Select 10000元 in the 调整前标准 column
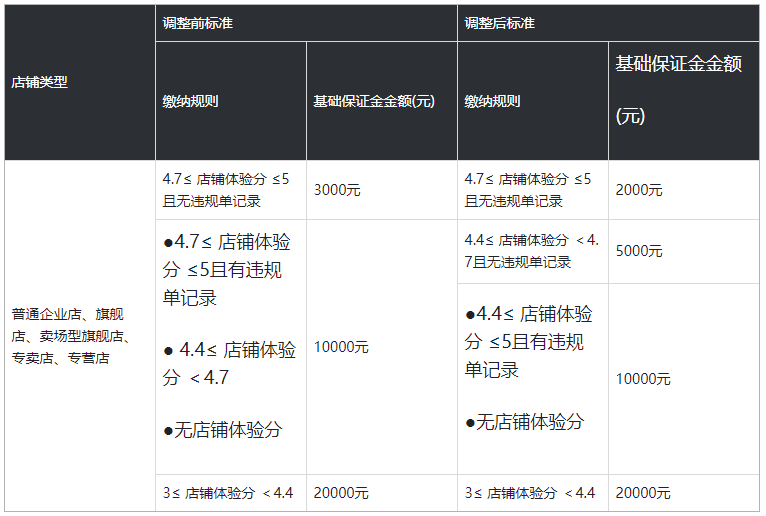This screenshot has height=516, width=766. point(341,347)
